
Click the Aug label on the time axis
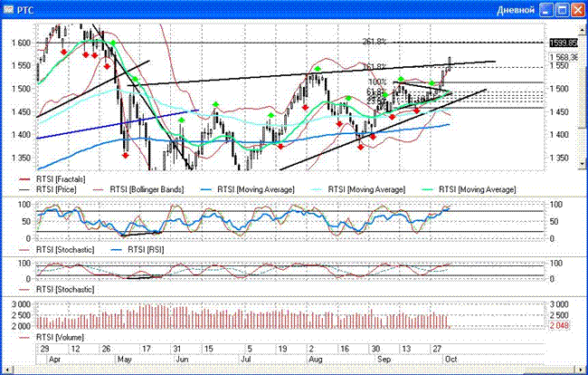[315, 360]
